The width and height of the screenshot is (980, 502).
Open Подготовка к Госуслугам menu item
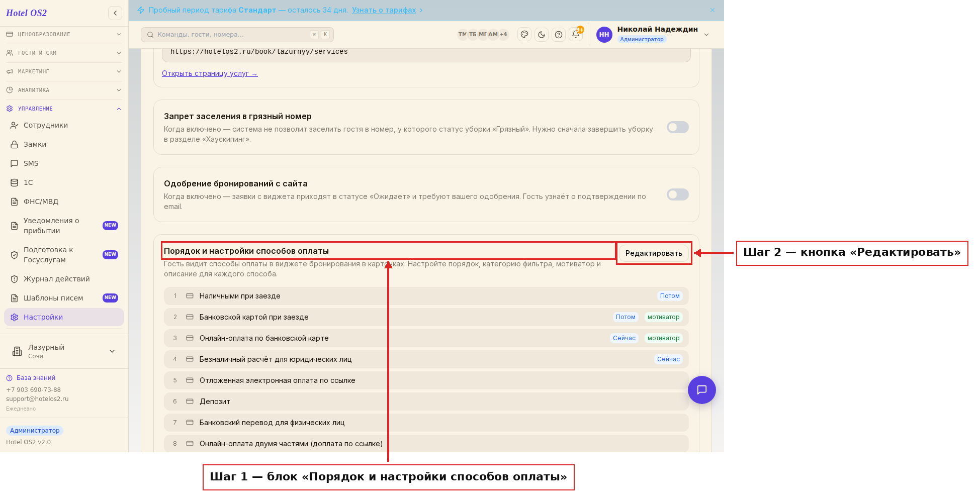tap(64, 255)
